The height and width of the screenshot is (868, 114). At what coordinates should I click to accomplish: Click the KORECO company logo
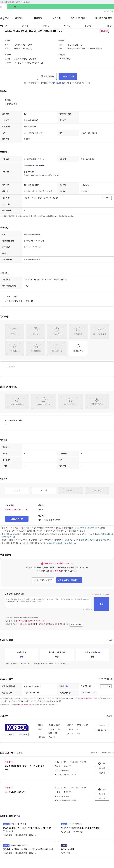[17, 727]
